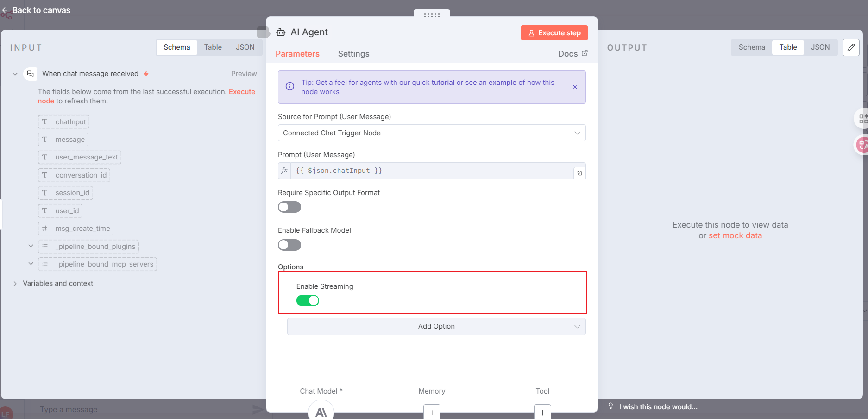Turn on Enable Fallback Model
Image resolution: width=868 pixels, height=419 pixels.
point(289,245)
